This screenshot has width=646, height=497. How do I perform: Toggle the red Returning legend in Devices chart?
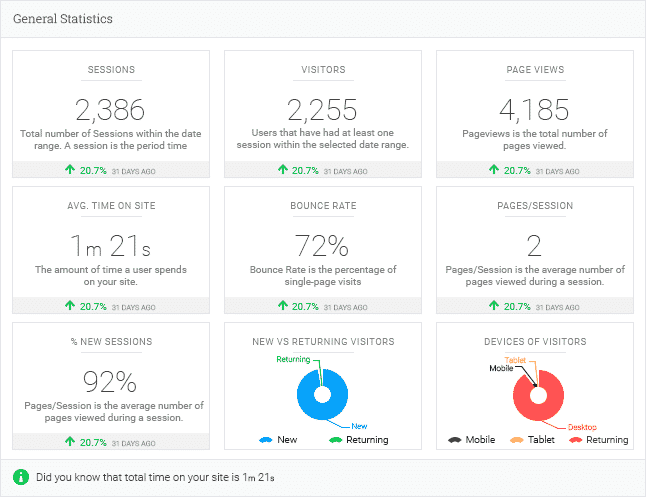pyautogui.click(x=599, y=440)
